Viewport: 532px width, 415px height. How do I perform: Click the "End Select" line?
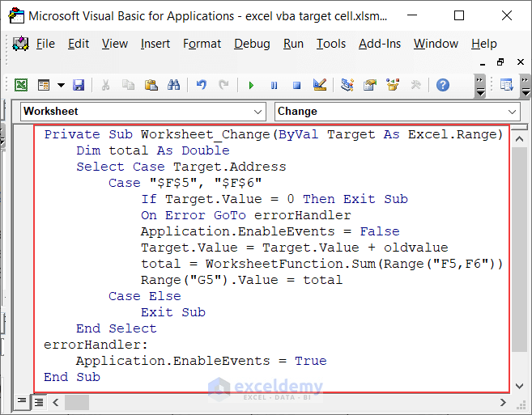coord(117,328)
